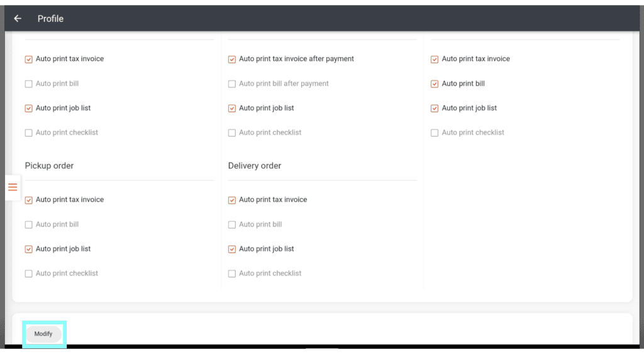Go back using the arrow icon

tap(18, 19)
